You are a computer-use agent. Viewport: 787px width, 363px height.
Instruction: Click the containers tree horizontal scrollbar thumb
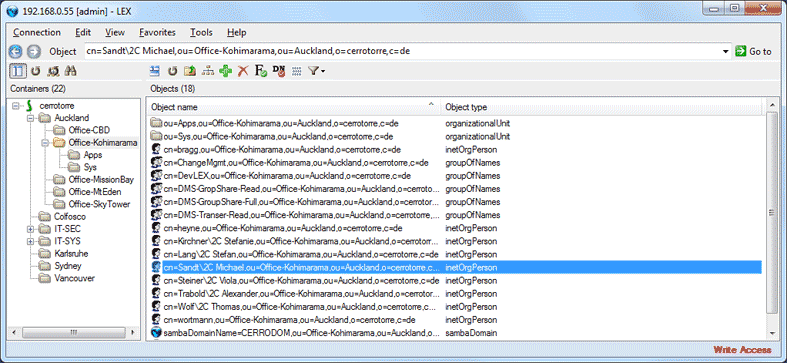tap(73, 332)
